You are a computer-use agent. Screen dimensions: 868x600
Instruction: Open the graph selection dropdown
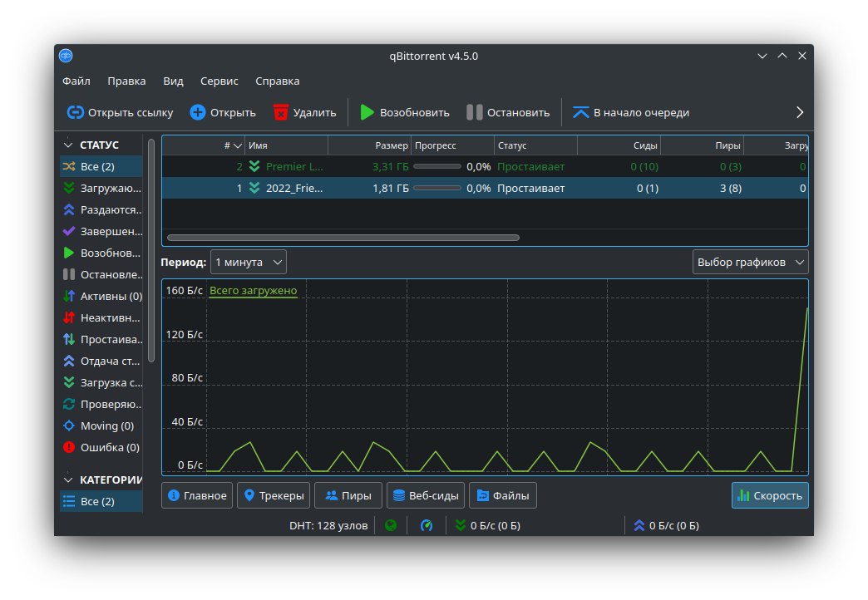750,262
